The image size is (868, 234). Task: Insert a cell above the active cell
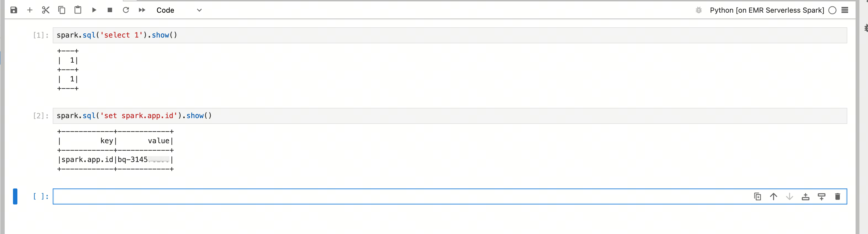click(x=805, y=197)
